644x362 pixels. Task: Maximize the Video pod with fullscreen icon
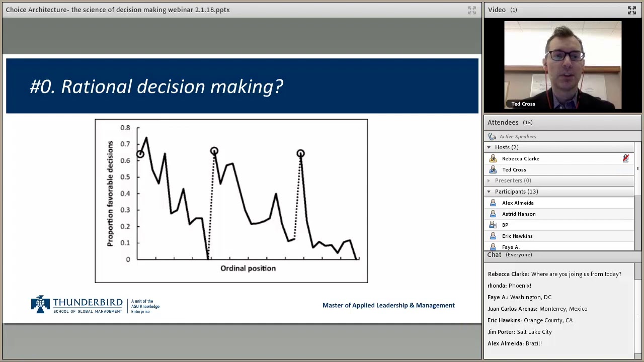point(631,10)
